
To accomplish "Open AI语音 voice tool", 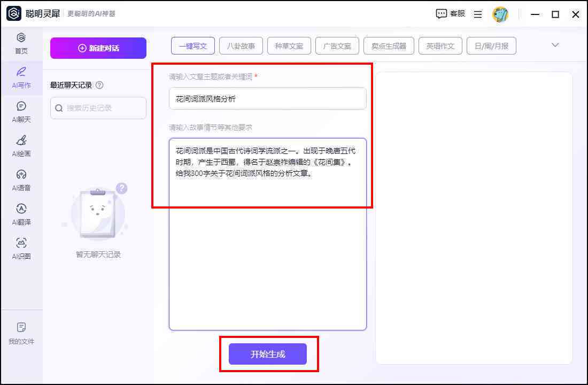I will pyautogui.click(x=21, y=180).
